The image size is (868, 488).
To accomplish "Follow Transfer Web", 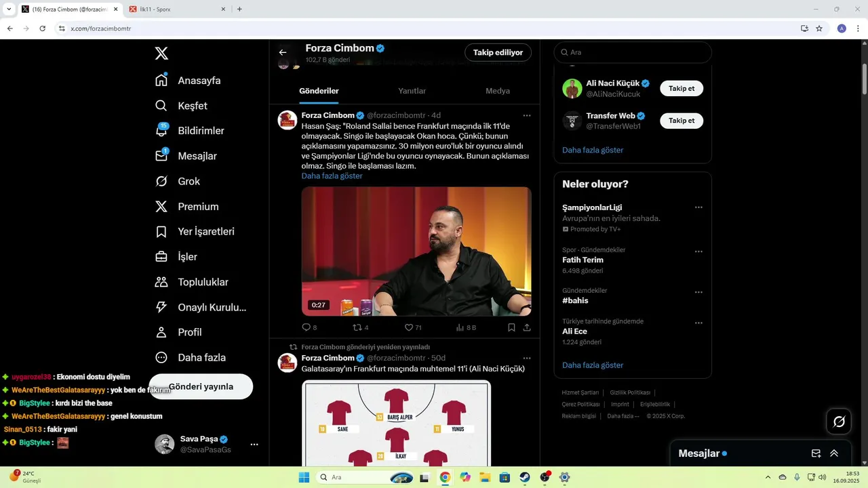I will tap(682, 121).
